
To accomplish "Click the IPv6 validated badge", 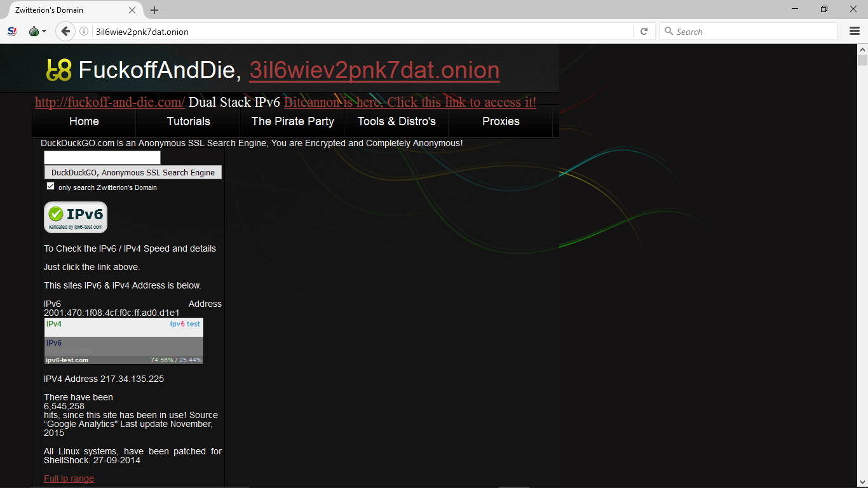I will click(x=76, y=217).
